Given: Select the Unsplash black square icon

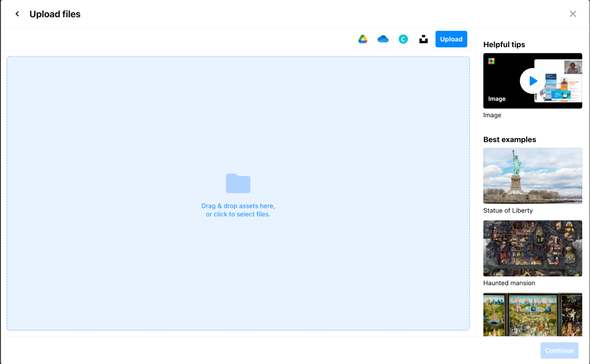Looking at the screenshot, I should (x=424, y=39).
